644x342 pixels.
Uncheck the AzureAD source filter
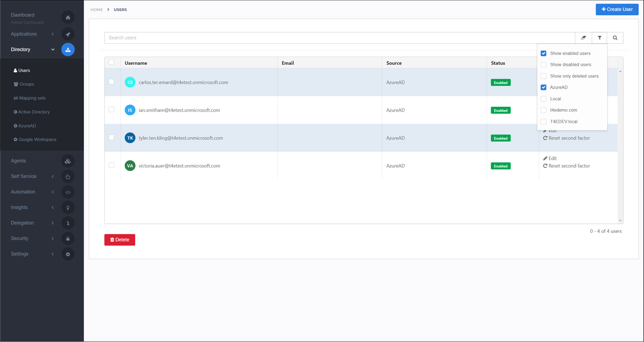pos(544,87)
